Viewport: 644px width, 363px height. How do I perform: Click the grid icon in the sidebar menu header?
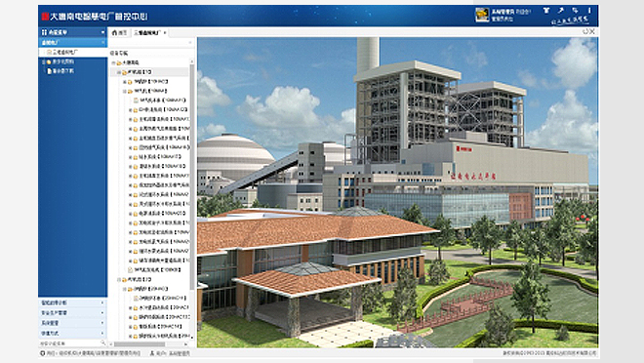pyautogui.click(x=44, y=32)
